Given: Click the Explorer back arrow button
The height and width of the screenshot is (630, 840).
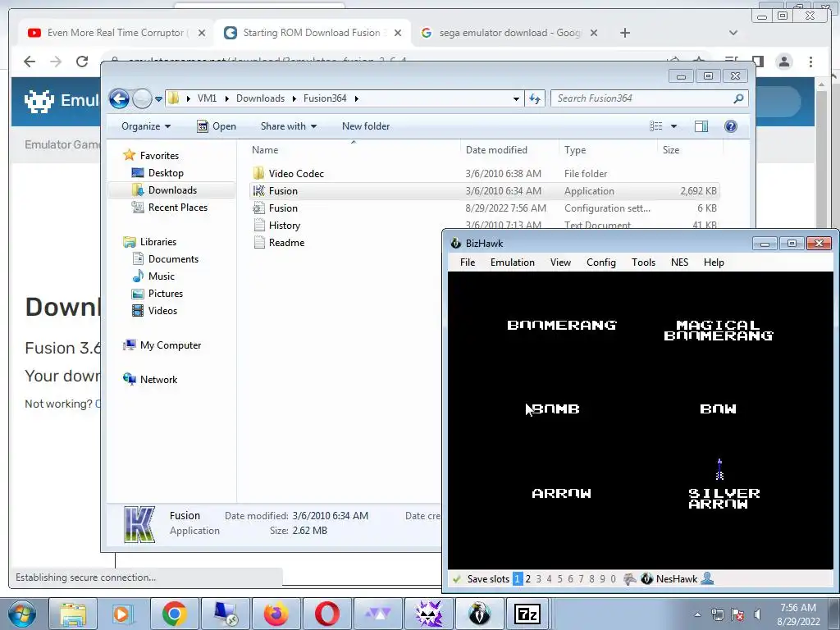Looking at the screenshot, I should 119,98.
